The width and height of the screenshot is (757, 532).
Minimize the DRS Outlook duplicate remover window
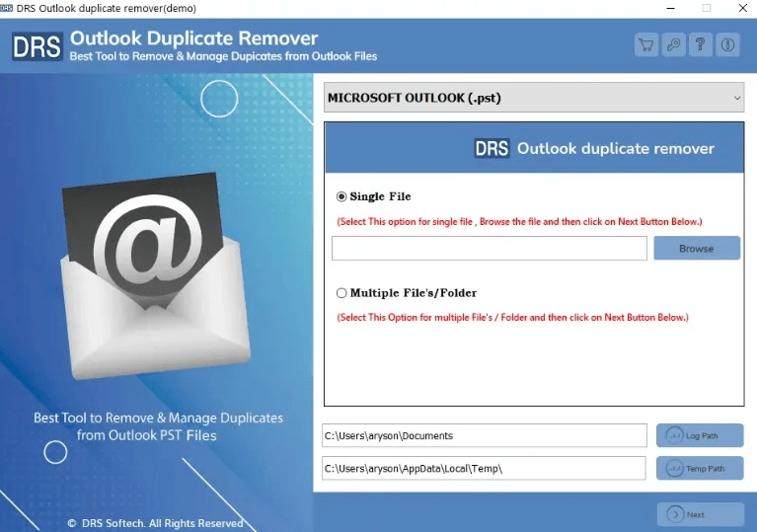click(x=670, y=8)
